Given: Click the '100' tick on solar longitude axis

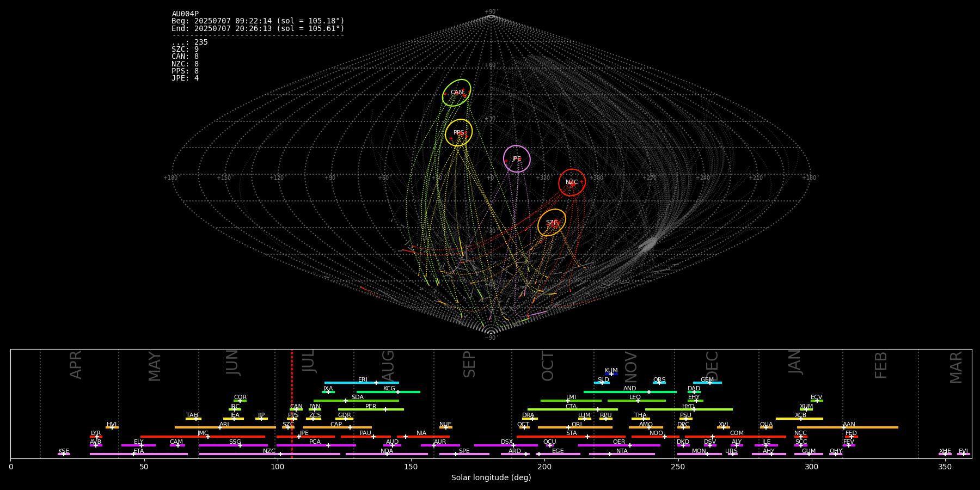Looking at the screenshot, I should pyautogui.click(x=277, y=467).
